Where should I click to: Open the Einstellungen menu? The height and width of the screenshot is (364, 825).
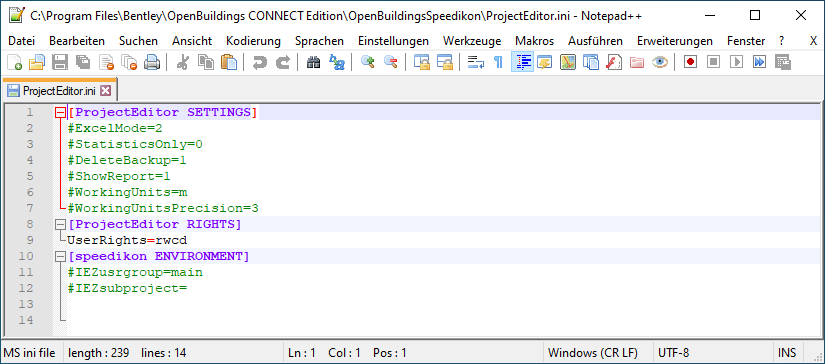(x=393, y=41)
